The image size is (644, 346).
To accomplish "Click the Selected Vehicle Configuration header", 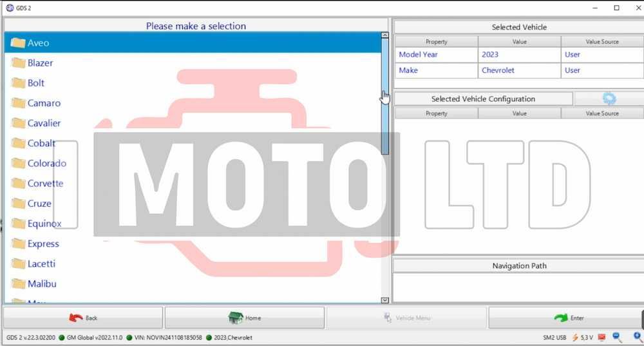I will tap(483, 99).
